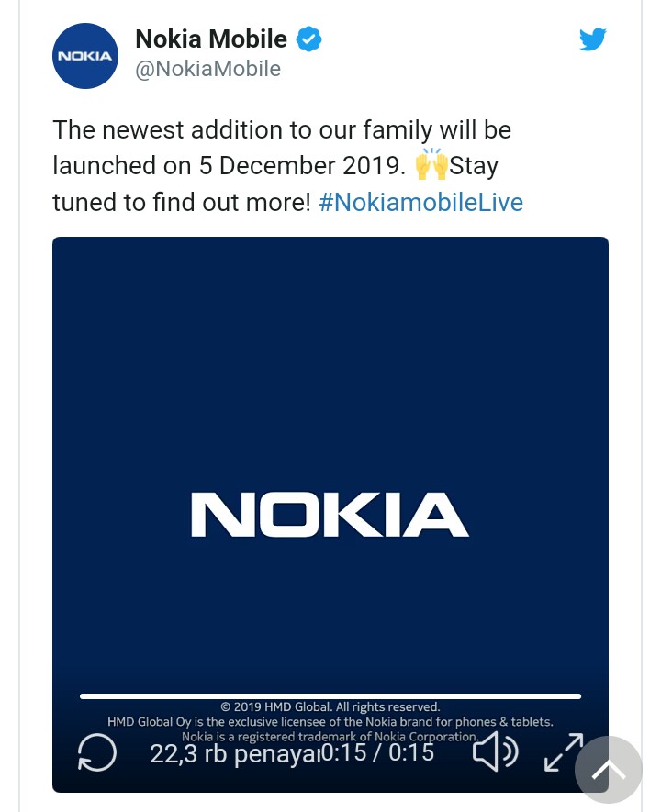The height and width of the screenshot is (812, 661).
Task: Click the "The newest addition" tweet text
Action: pos(281,129)
